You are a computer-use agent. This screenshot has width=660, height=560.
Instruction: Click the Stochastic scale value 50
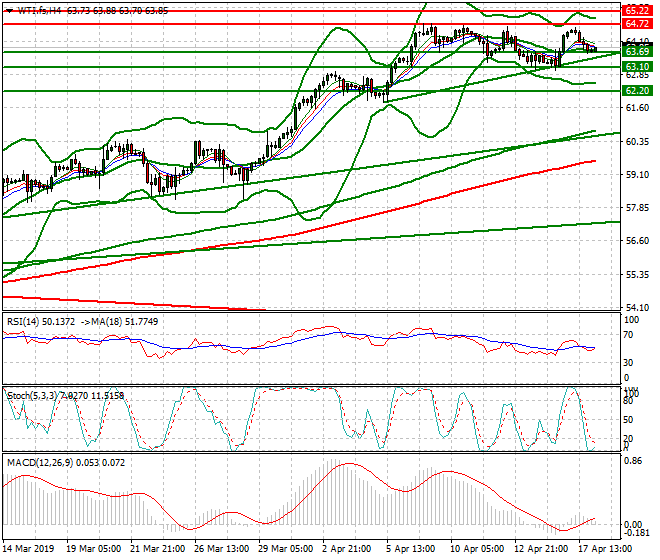pyautogui.click(x=628, y=420)
